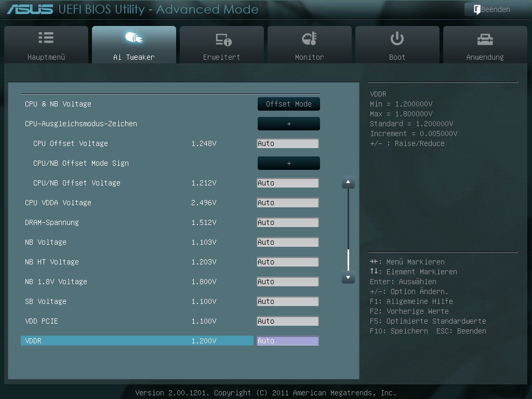This screenshot has width=532, height=399.
Task: Click the SB Voltage Auto field
Action: pyautogui.click(x=288, y=301)
